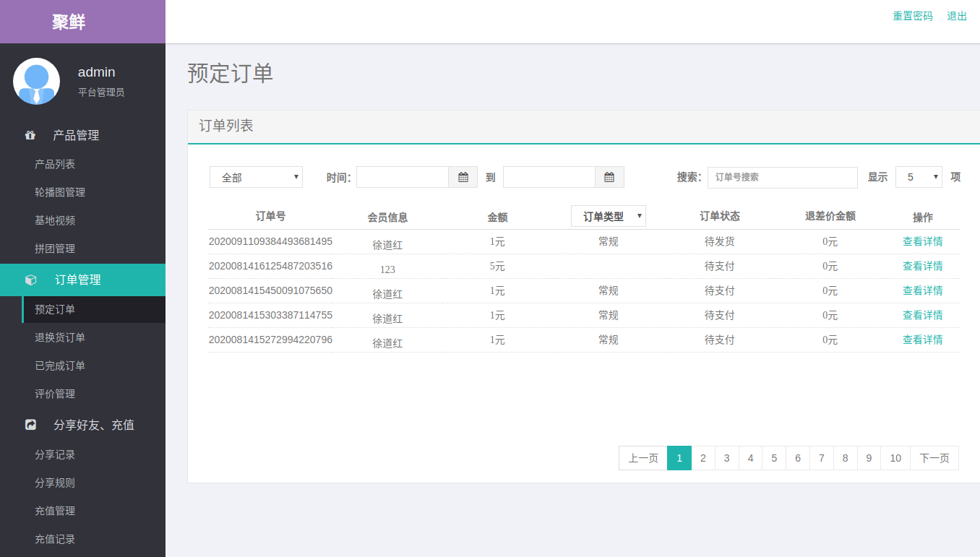The height and width of the screenshot is (557, 980).
Task: Click the admin avatar image
Action: [36, 81]
